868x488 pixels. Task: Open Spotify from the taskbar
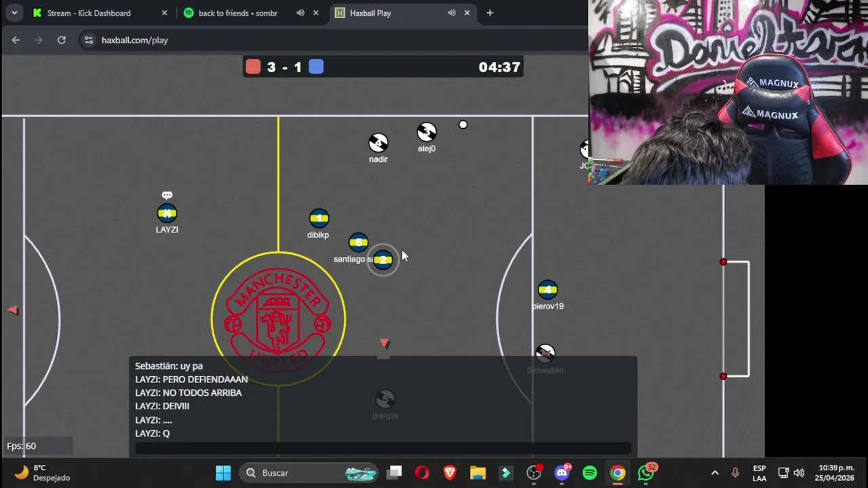point(589,472)
